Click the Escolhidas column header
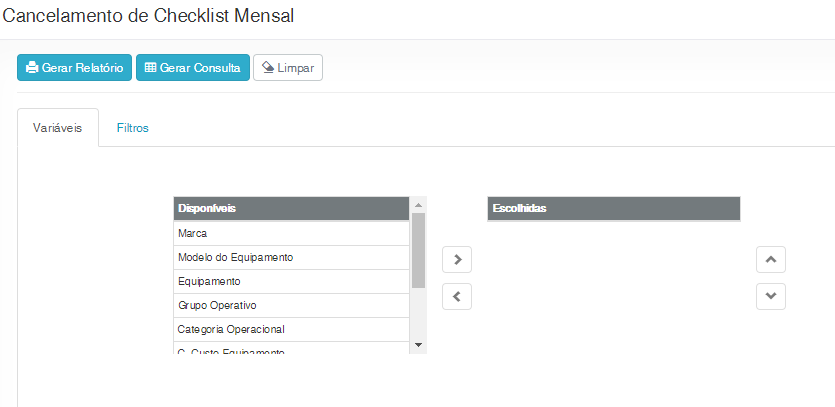835x407 pixels. point(613,208)
